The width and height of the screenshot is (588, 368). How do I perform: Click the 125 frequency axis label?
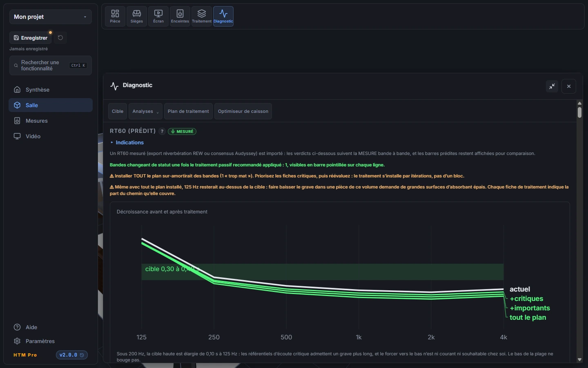(141, 337)
